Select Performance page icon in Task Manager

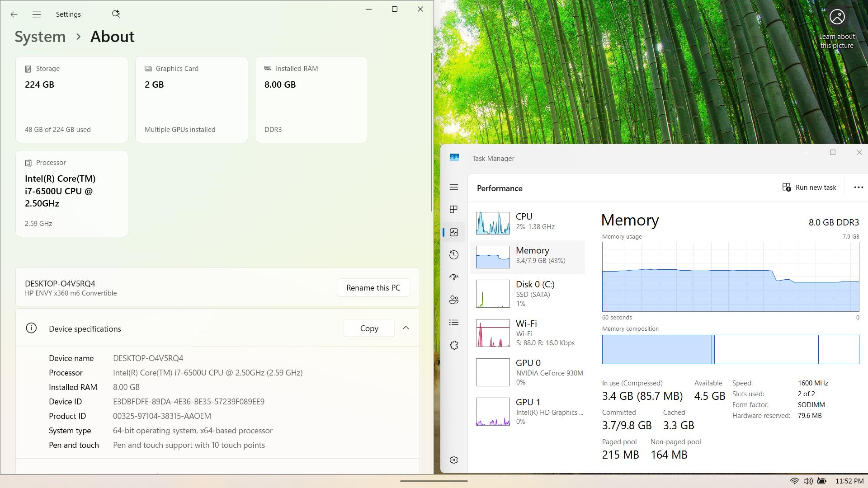454,232
